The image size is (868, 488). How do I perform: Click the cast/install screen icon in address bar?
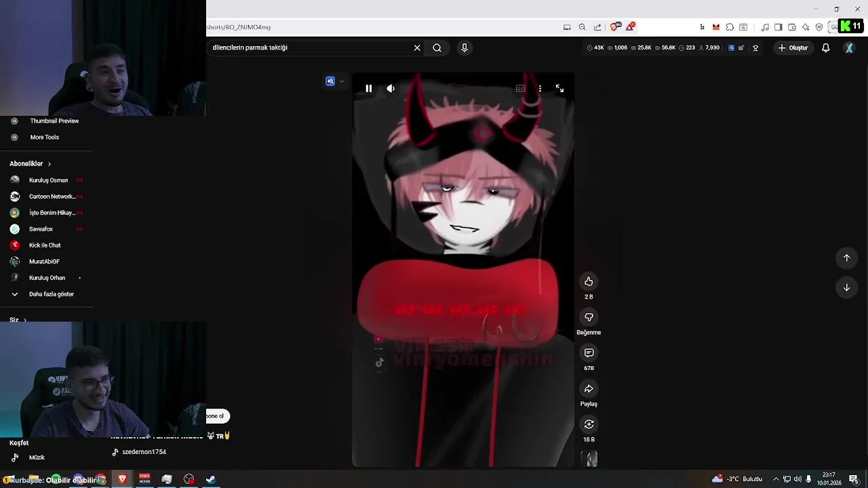coord(567,27)
